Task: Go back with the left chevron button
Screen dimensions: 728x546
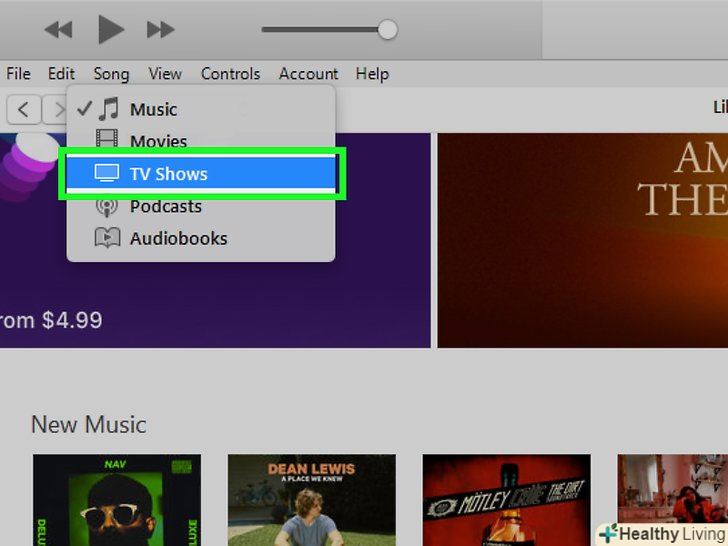Action: [x=23, y=110]
